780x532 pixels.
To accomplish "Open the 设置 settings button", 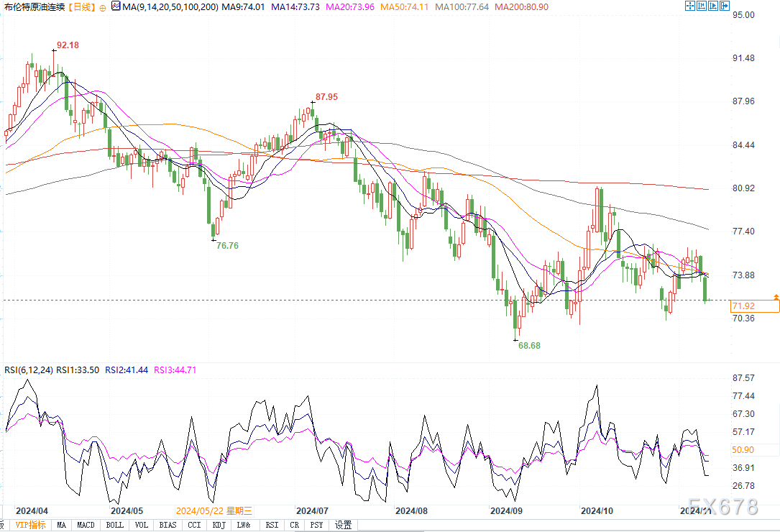I will 343,526.
